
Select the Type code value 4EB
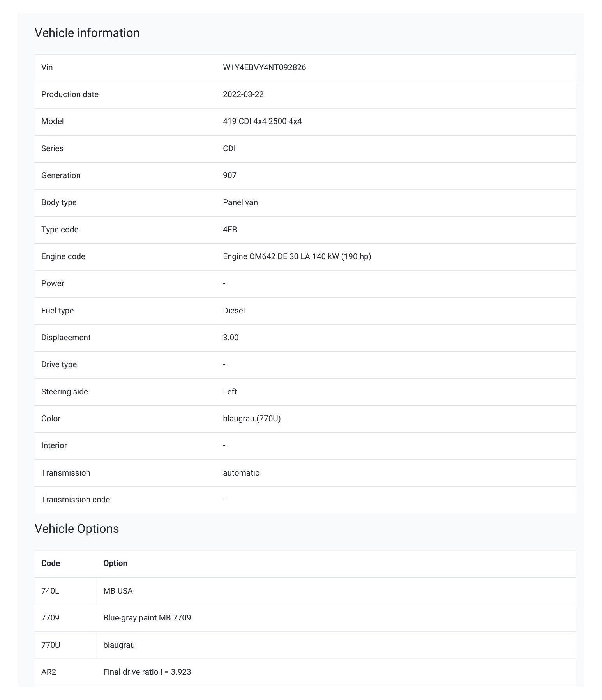[x=230, y=230]
